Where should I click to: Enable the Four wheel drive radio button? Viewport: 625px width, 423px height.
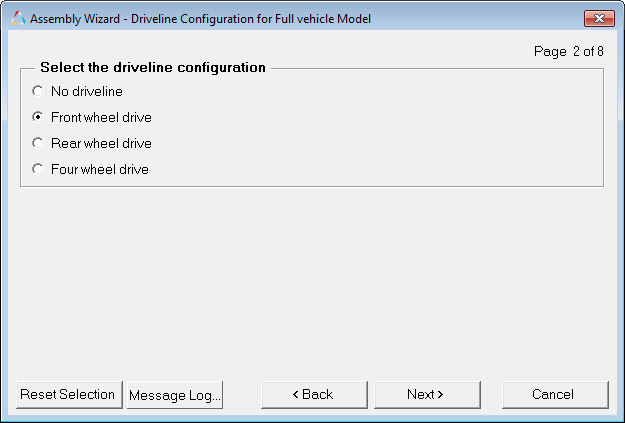[x=38, y=169]
